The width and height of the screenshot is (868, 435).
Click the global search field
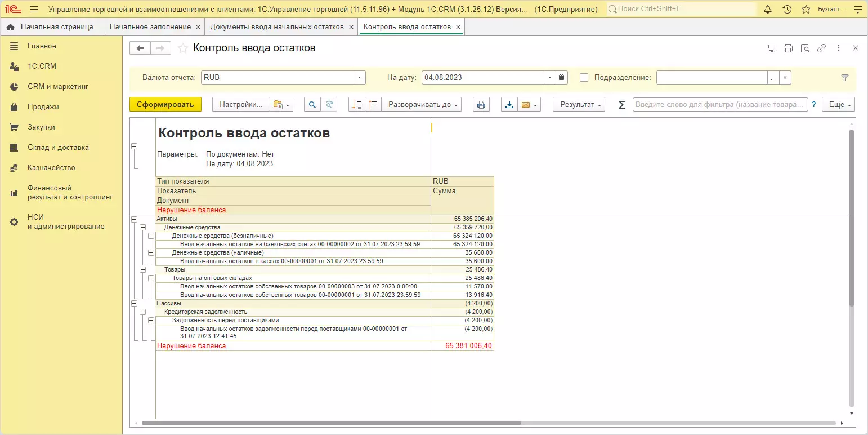coord(681,10)
